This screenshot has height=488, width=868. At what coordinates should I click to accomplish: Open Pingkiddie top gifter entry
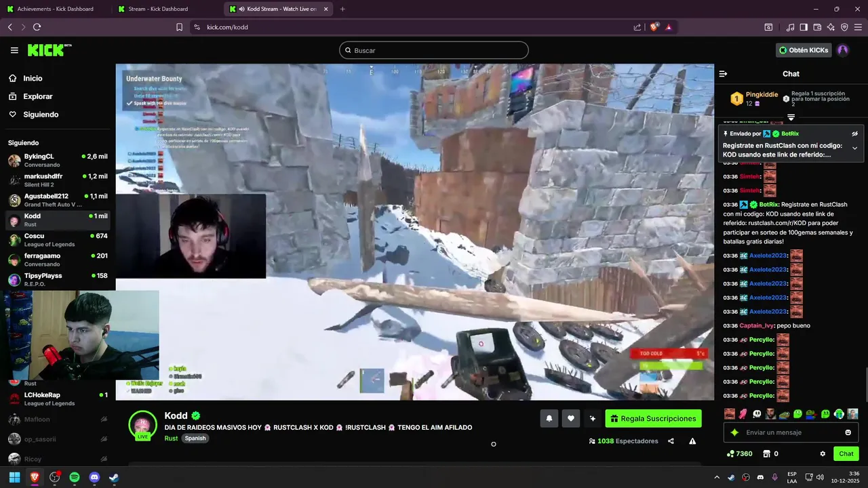click(x=754, y=98)
